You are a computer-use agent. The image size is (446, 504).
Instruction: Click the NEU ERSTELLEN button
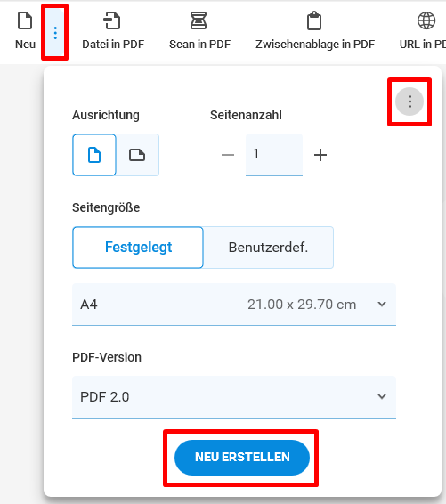(x=242, y=458)
